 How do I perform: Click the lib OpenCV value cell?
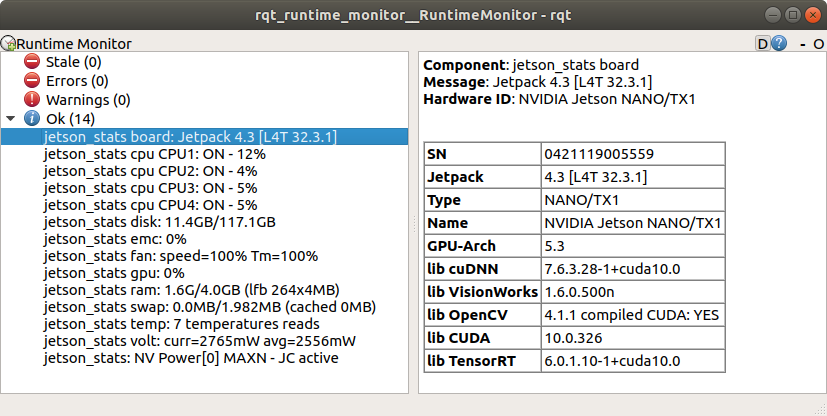click(633, 315)
